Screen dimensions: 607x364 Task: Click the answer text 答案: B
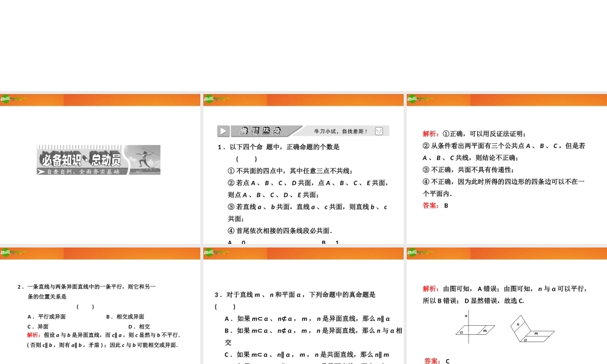(x=435, y=206)
